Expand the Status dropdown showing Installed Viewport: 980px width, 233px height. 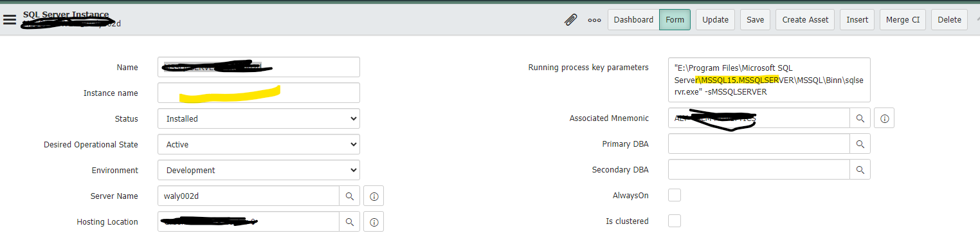(x=259, y=118)
